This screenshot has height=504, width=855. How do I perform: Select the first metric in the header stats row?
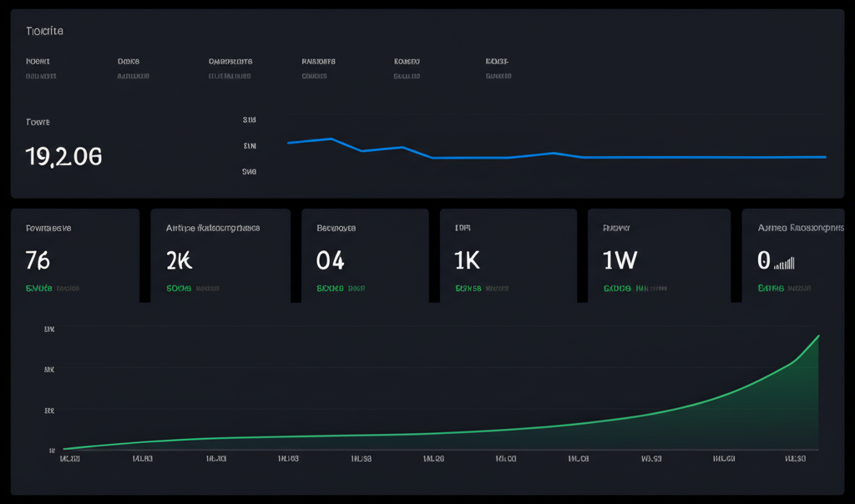(x=39, y=68)
